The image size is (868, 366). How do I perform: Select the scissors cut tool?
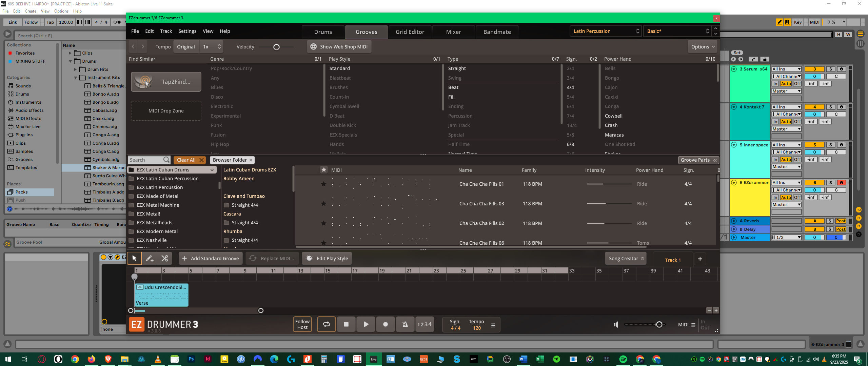(x=165, y=259)
